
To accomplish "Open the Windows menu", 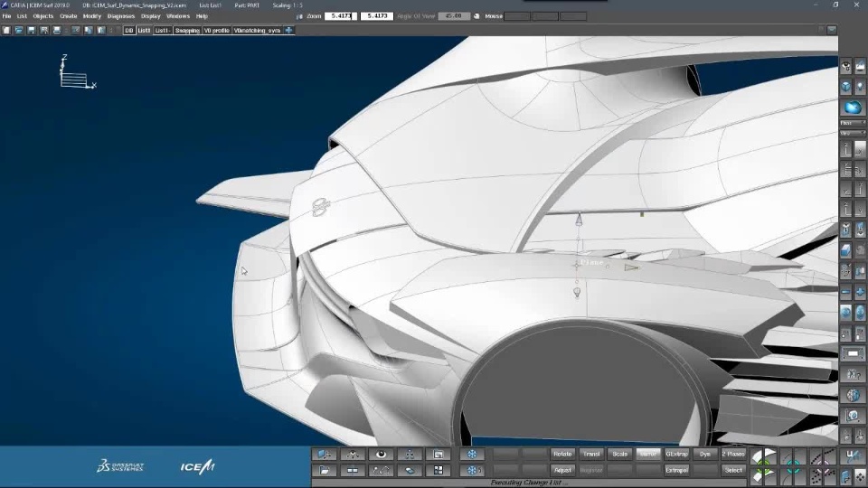I will (178, 16).
